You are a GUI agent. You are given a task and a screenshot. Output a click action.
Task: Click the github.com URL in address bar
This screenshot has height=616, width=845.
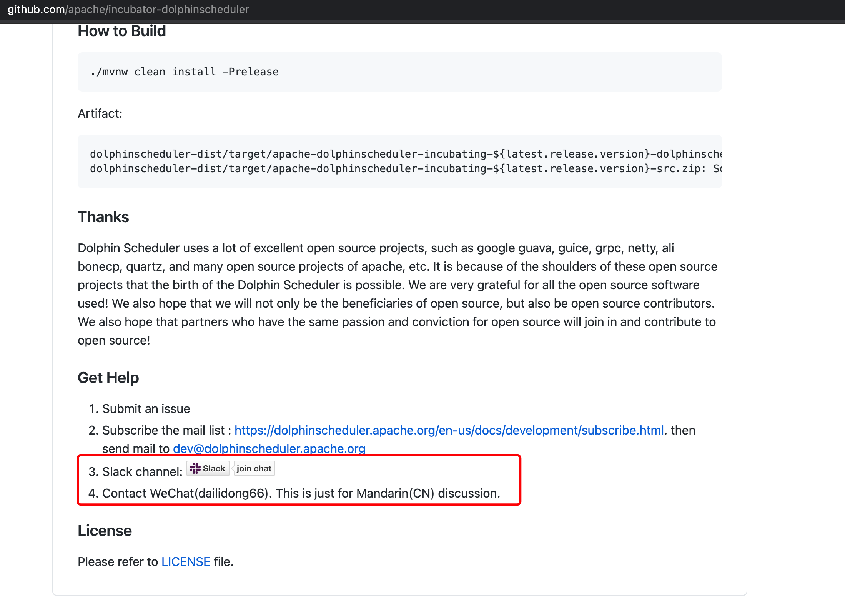pyautogui.click(x=128, y=9)
